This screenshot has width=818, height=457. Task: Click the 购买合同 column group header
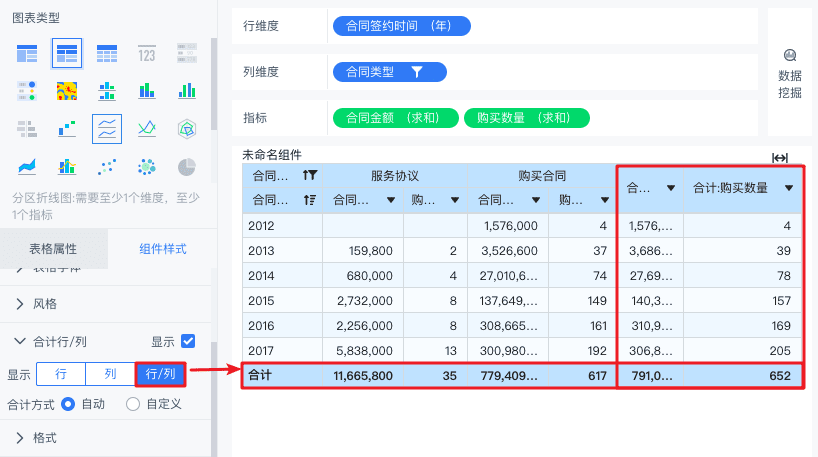(x=542, y=176)
